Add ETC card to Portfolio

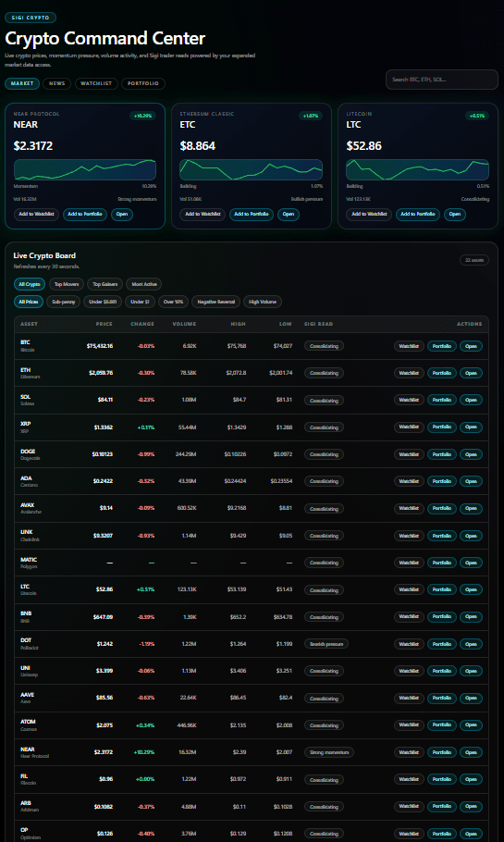tap(252, 215)
